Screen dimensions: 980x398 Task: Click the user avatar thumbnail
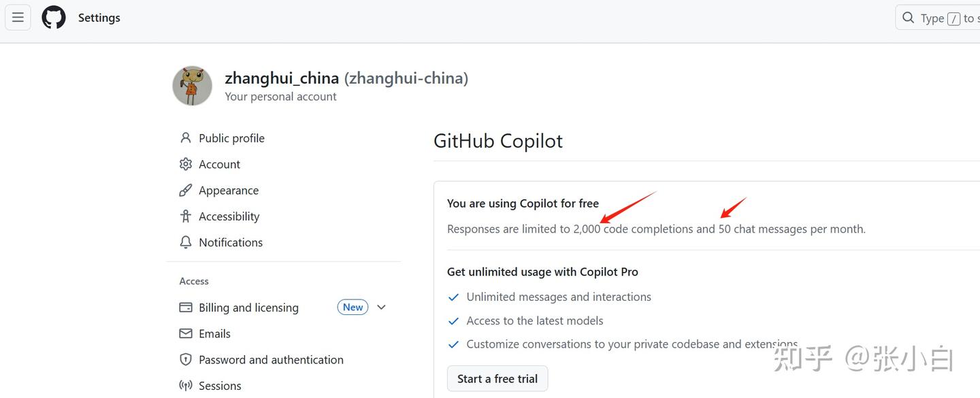click(x=193, y=86)
